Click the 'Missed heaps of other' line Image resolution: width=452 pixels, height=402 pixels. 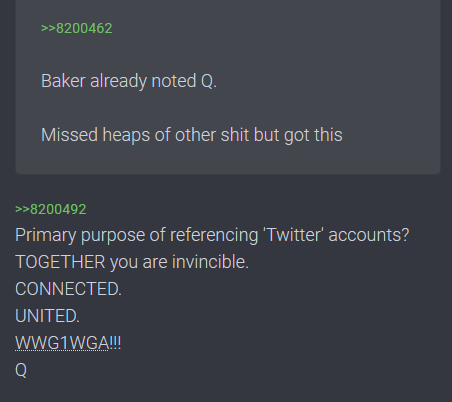click(x=192, y=135)
